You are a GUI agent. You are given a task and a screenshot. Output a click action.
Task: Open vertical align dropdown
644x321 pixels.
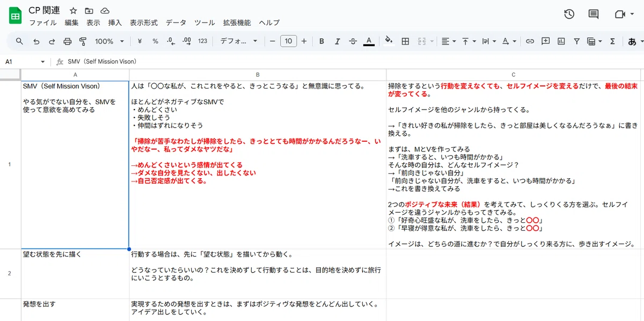pos(469,41)
